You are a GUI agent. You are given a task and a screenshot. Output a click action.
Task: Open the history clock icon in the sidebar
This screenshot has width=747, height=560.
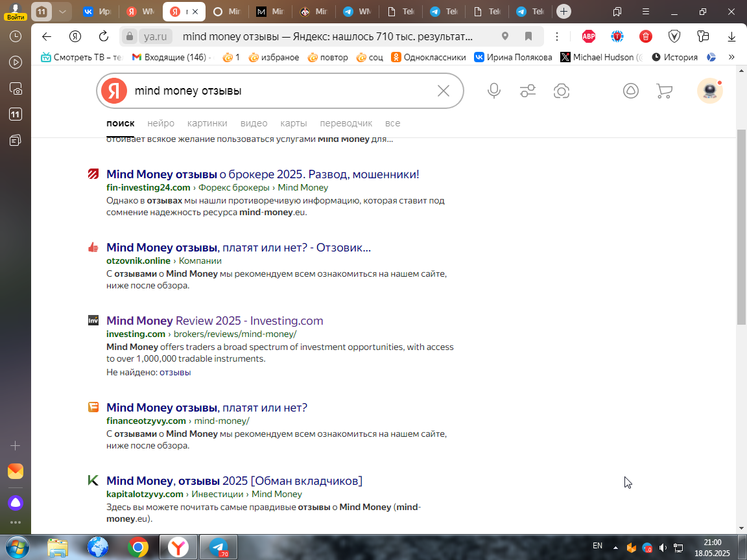(x=16, y=37)
